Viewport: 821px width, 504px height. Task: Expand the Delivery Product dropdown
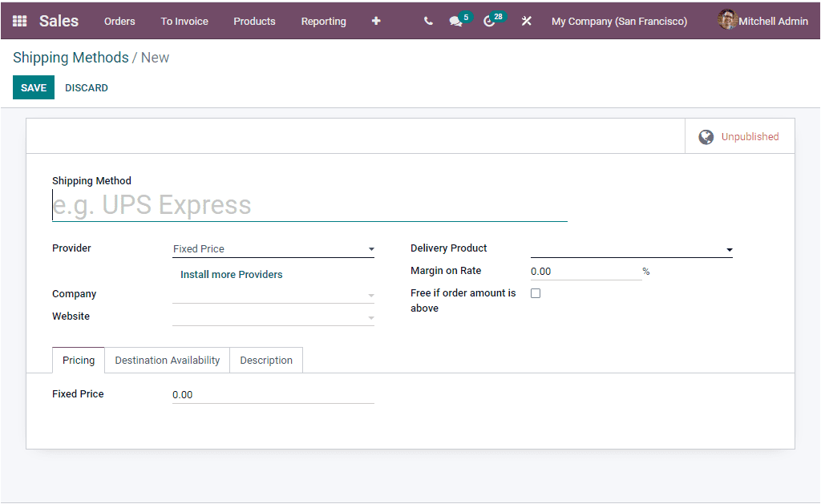[x=630, y=248]
